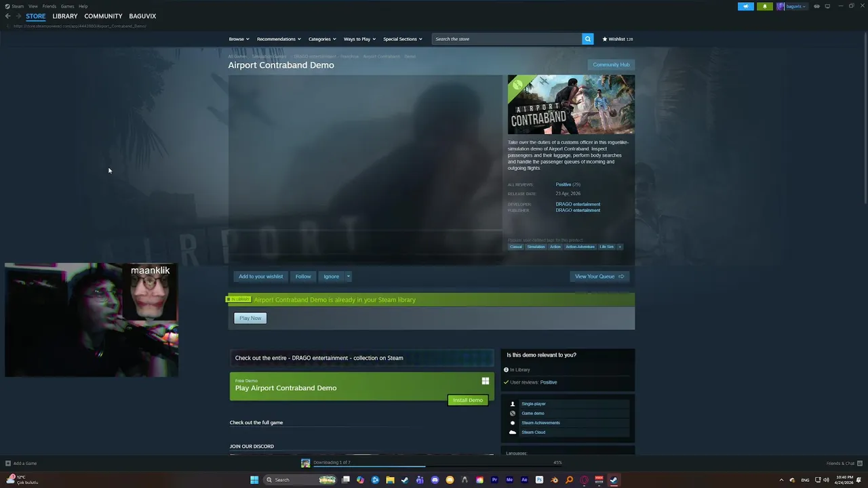Image resolution: width=868 pixels, height=488 pixels.
Task: Click the Play Now button
Action: (250, 318)
